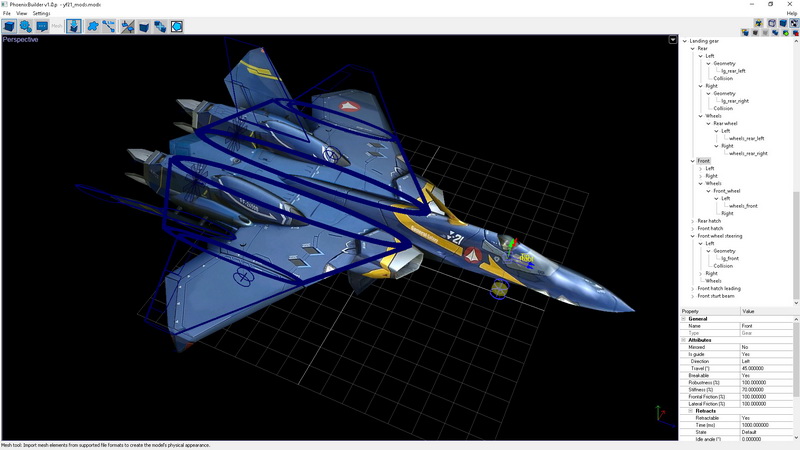
Task: Click the blue puzzle piece toolbar icon
Action: (x=93, y=26)
